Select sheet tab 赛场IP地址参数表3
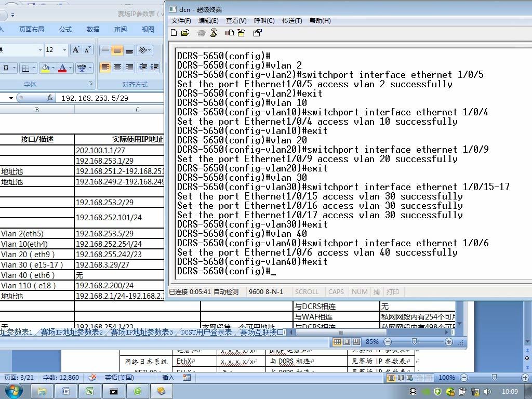 click(142, 332)
